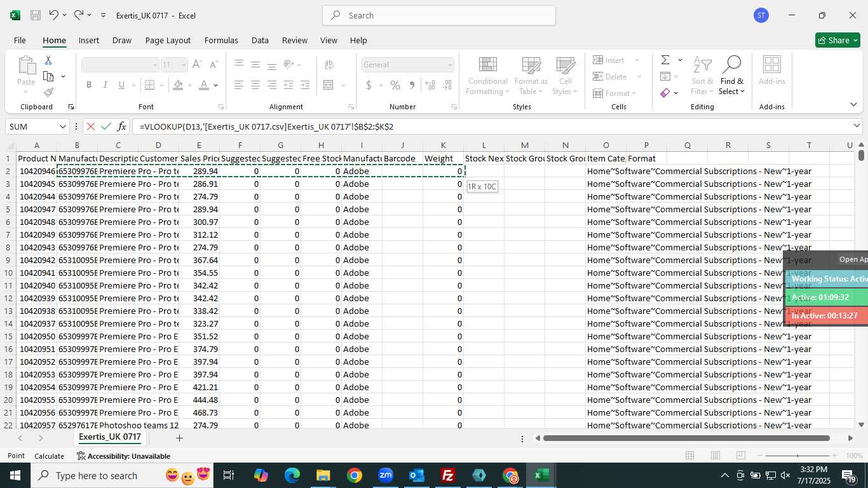This screenshot has height=488, width=868.
Task: Click the zoom slider in status bar
Action: pos(798,456)
